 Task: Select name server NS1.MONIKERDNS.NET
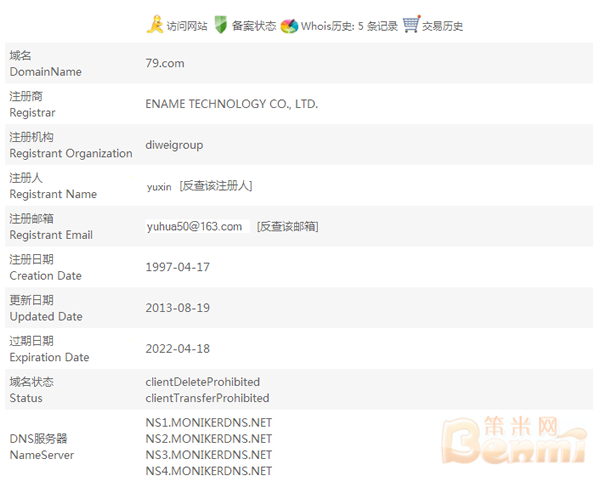point(209,423)
